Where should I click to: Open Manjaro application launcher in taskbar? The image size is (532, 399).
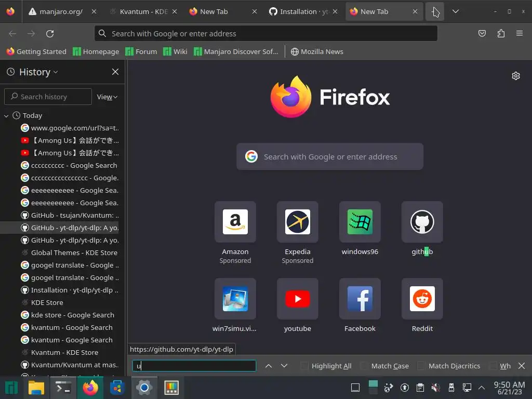pos(11,388)
